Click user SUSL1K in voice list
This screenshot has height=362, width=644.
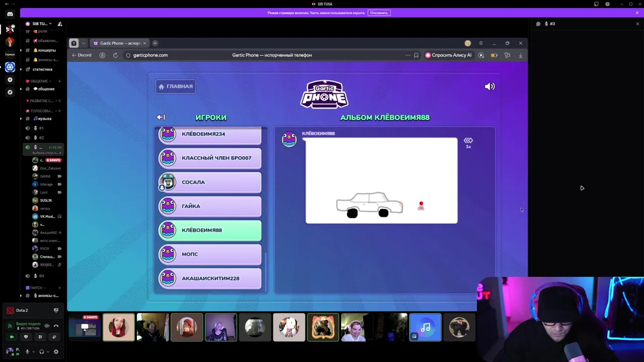pos(46,200)
